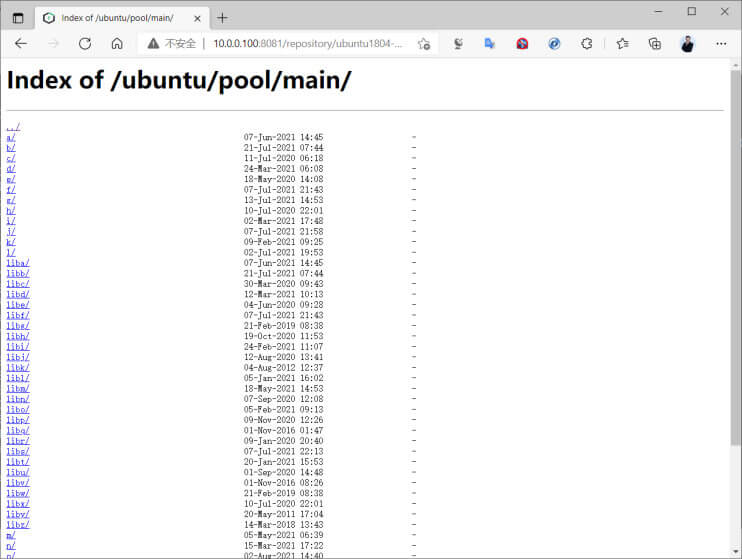The image size is (742, 559).
Task: Open the libt/ directory link
Action: tap(18, 461)
